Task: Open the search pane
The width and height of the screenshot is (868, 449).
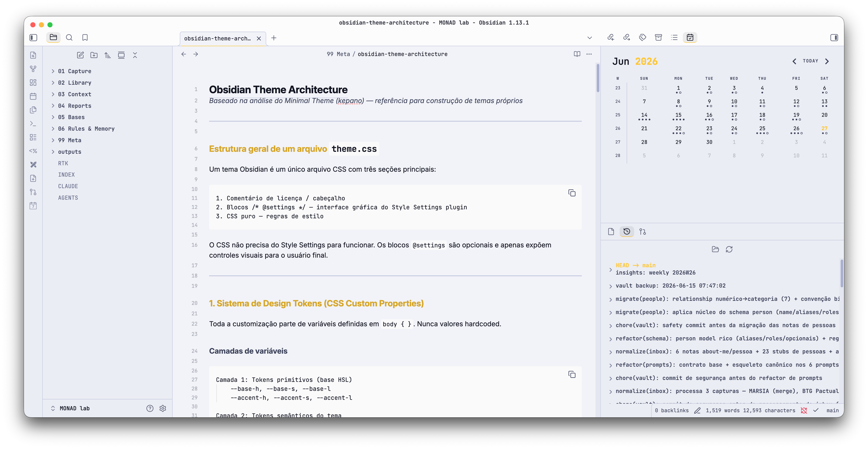Action: 69,37
